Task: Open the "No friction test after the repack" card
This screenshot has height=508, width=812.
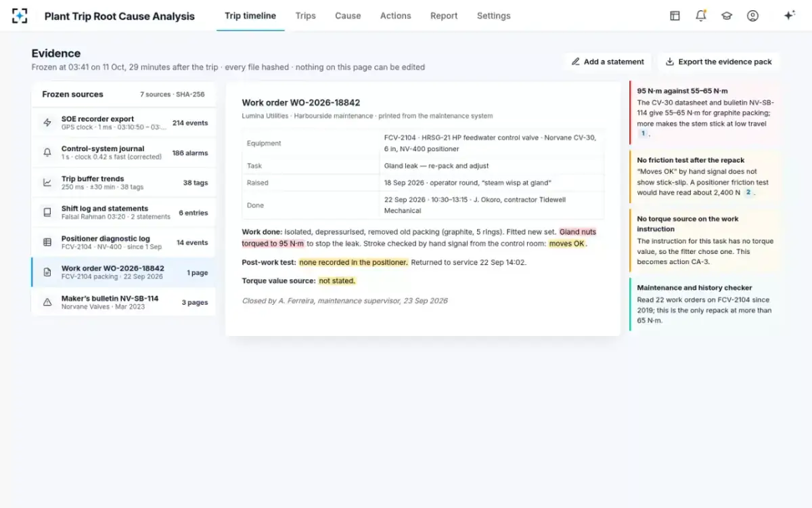Action: coord(704,176)
